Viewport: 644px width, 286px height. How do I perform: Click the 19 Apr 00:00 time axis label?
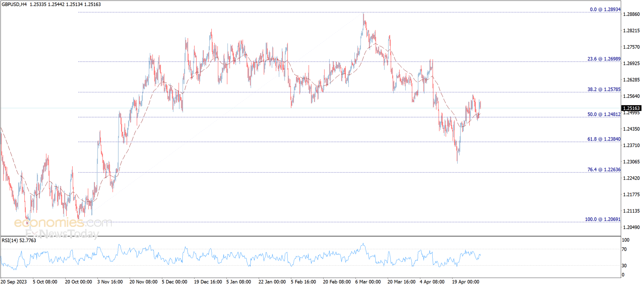[x=465, y=282]
